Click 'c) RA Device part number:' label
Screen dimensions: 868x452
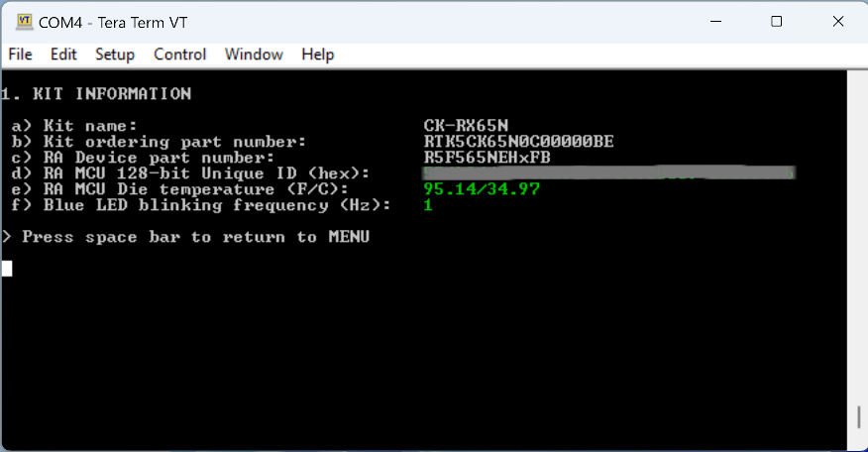[143, 158]
